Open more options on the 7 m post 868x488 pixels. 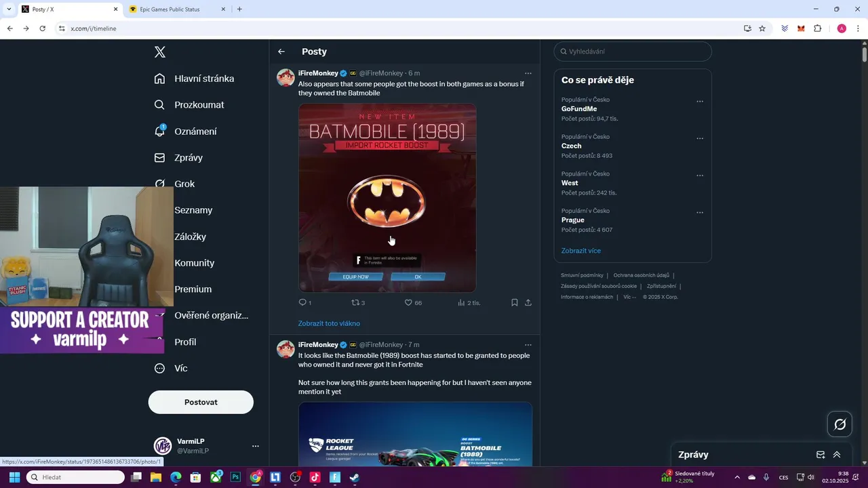pyautogui.click(x=528, y=345)
